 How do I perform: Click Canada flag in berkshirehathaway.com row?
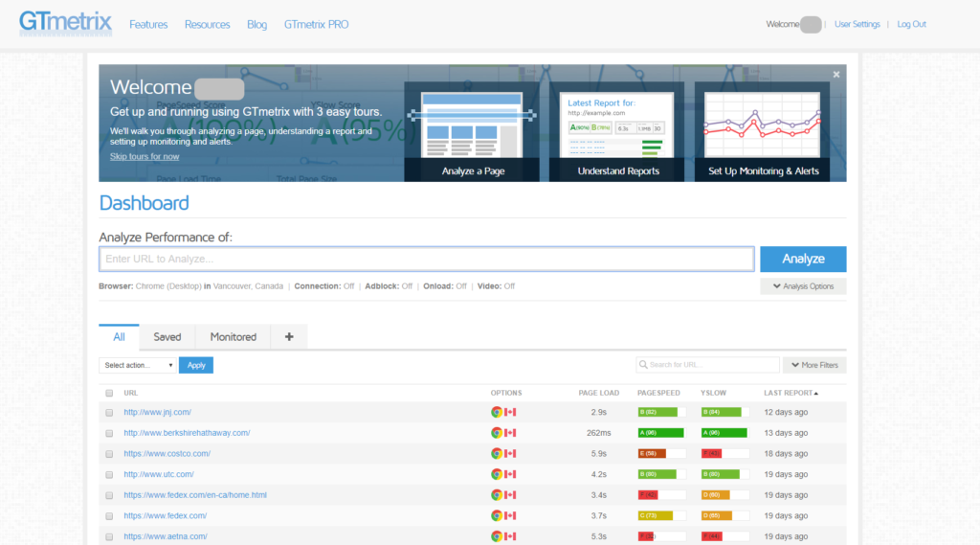pos(511,433)
